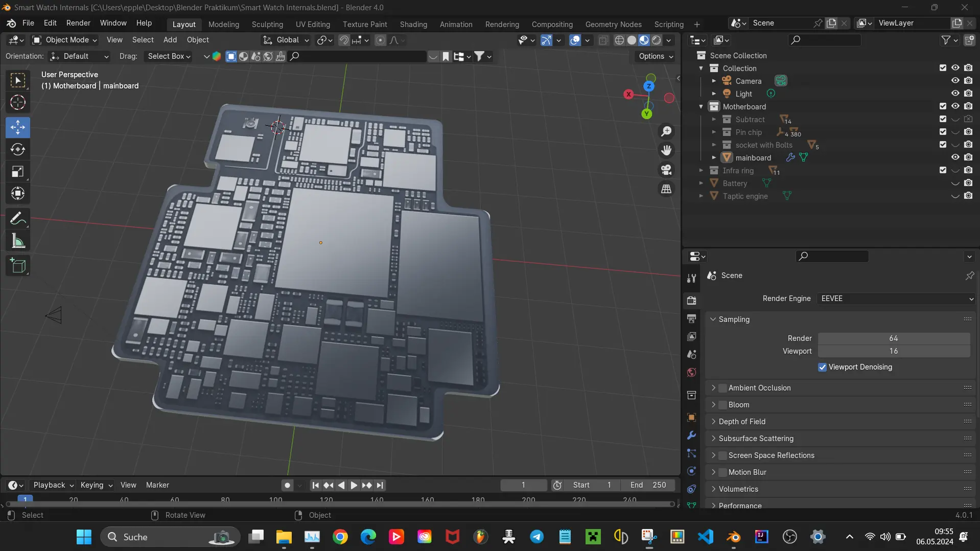980x551 pixels.
Task: Switch to the Geometry Nodes workspace tab
Action: 613,25
